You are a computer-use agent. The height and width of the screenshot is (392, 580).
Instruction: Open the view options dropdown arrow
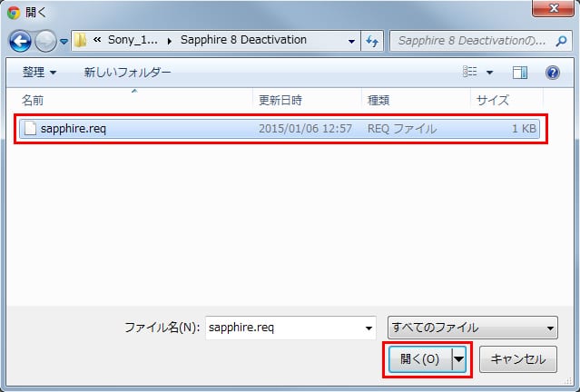click(x=489, y=73)
